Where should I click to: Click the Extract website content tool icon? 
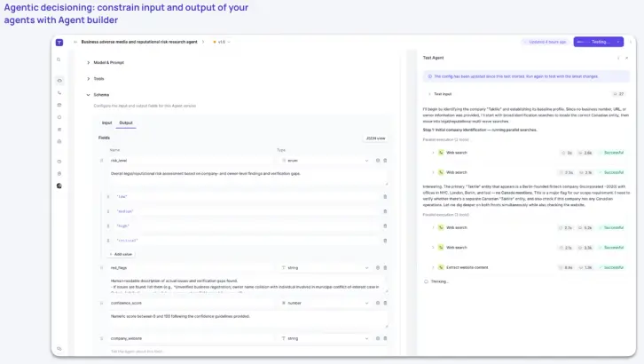click(x=441, y=267)
